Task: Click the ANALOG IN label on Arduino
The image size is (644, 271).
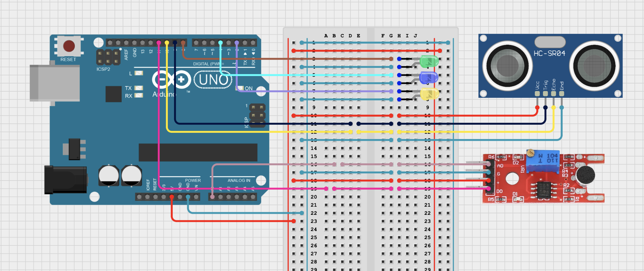Action: pos(239,180)
